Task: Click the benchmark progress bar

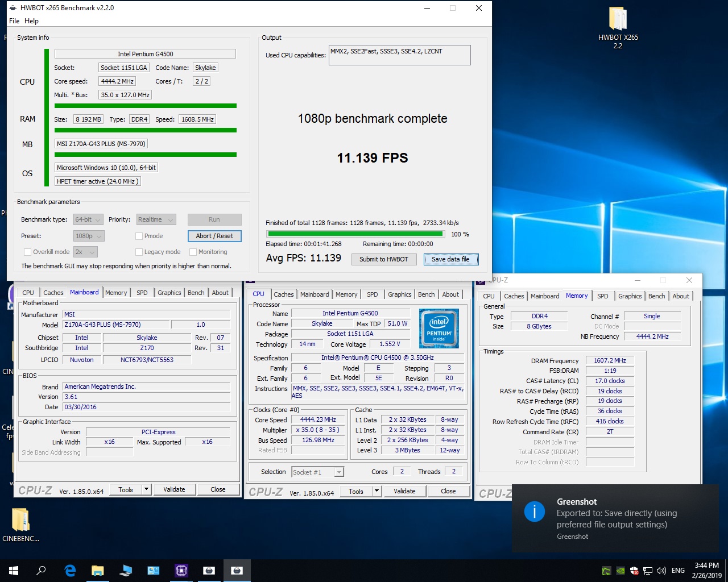Action: tap(355, 234)
